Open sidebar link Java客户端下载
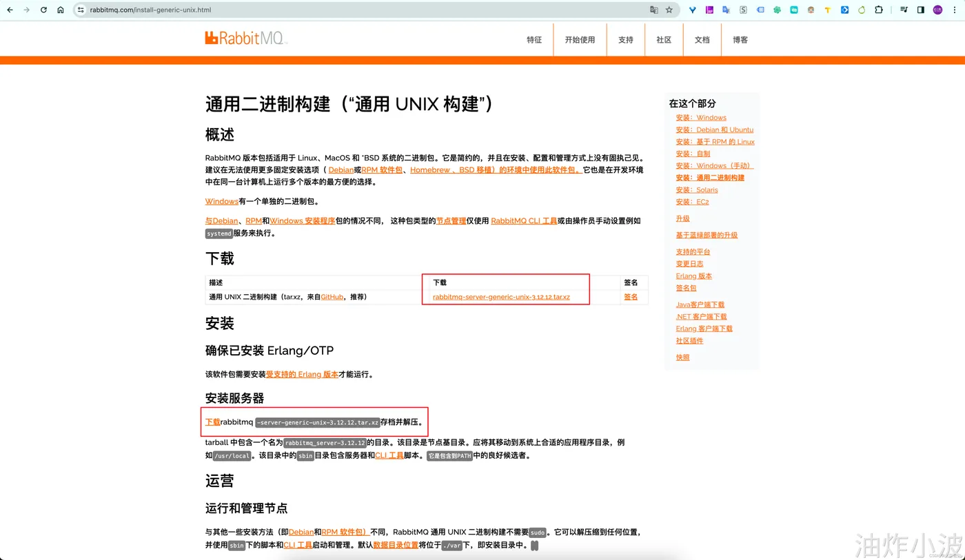 tap(700, 304)
